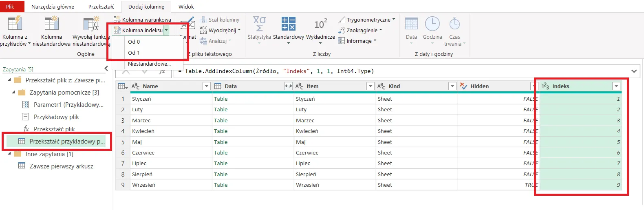Image resolution: width=644 pixels, height=210 pixels.
Task: Expand the Data column table icon
Action: [x=288, y=86]
